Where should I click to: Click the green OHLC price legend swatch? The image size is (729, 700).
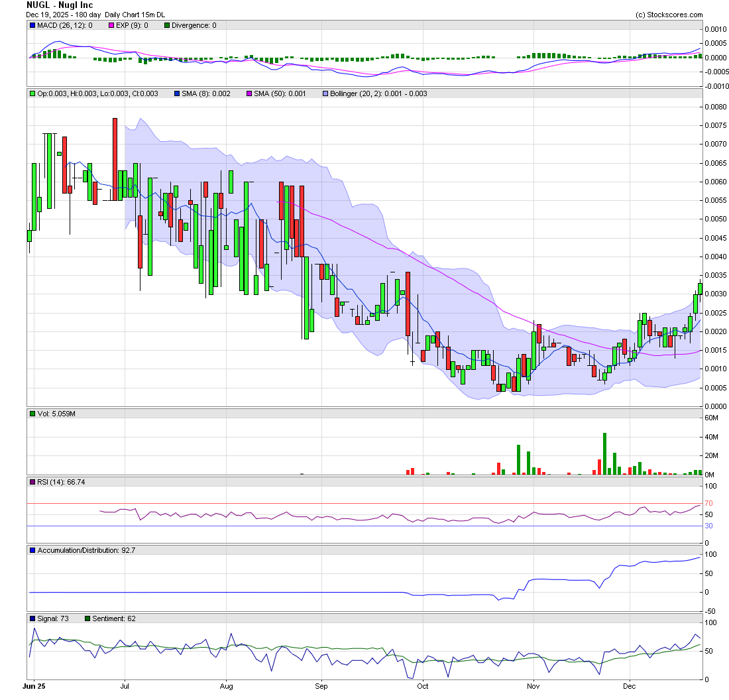pyautogui.click(x=32, y=94)
